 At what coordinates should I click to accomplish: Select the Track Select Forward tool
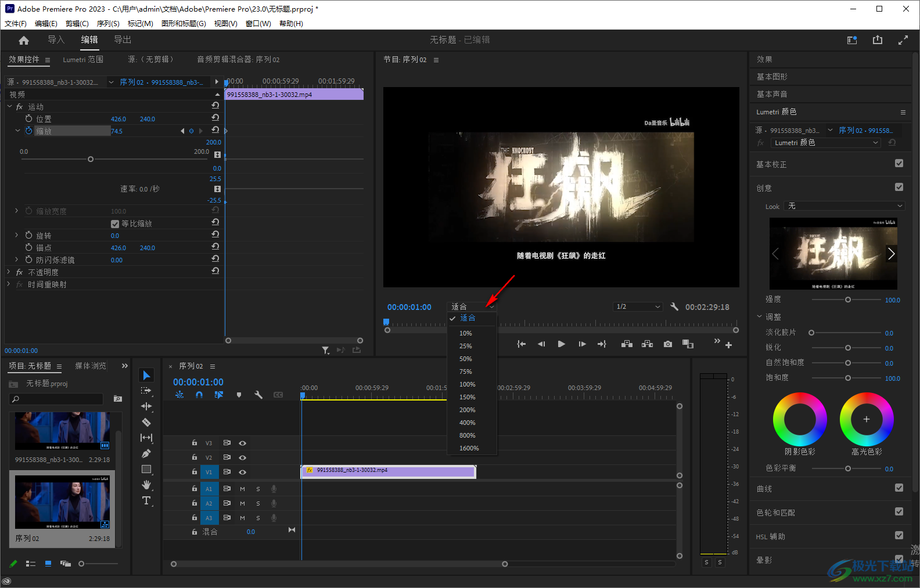(x=146, y=391)
